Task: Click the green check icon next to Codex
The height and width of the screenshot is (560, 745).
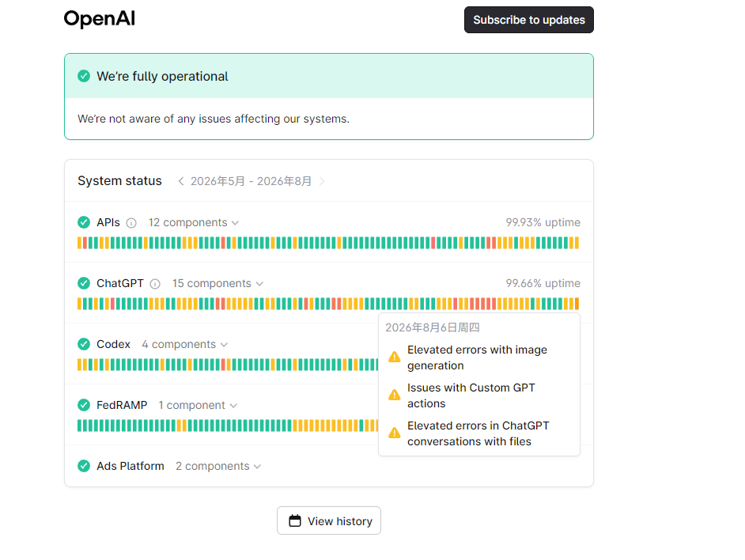Action: pyautogui.click(x=84, y=344)
